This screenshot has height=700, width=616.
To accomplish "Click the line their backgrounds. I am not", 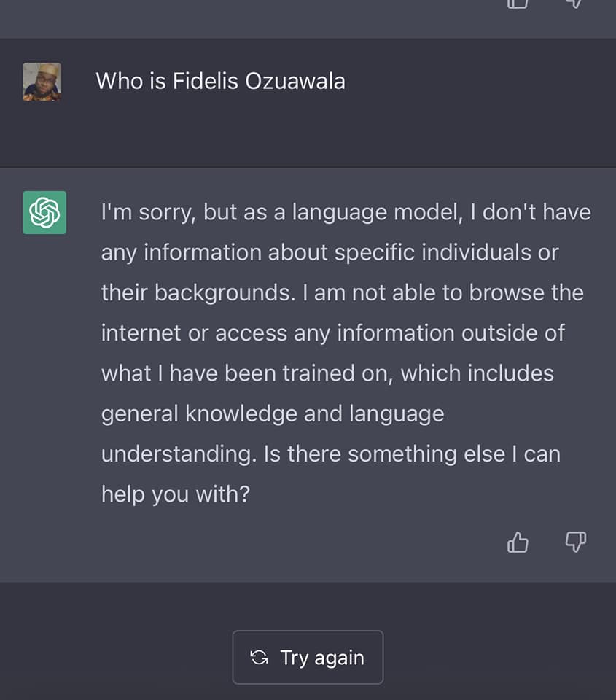I will 343,293.
